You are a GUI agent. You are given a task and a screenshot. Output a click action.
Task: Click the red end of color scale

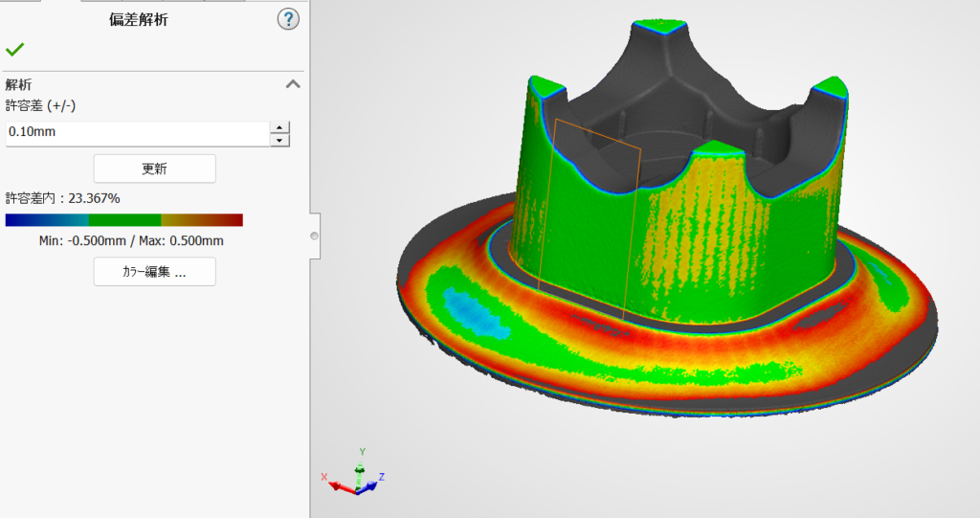230,220
